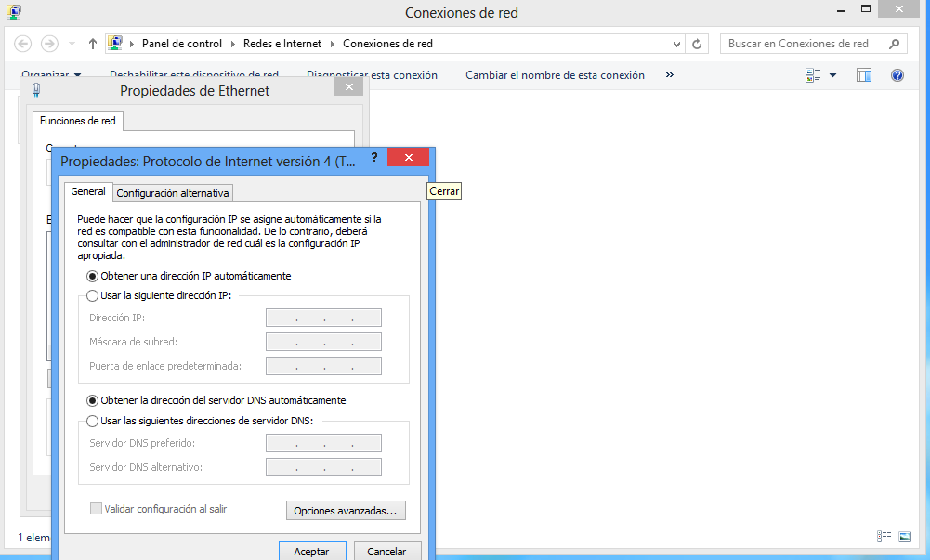Go up one folder level
930x560 pixels.
[x=93, y=44]
